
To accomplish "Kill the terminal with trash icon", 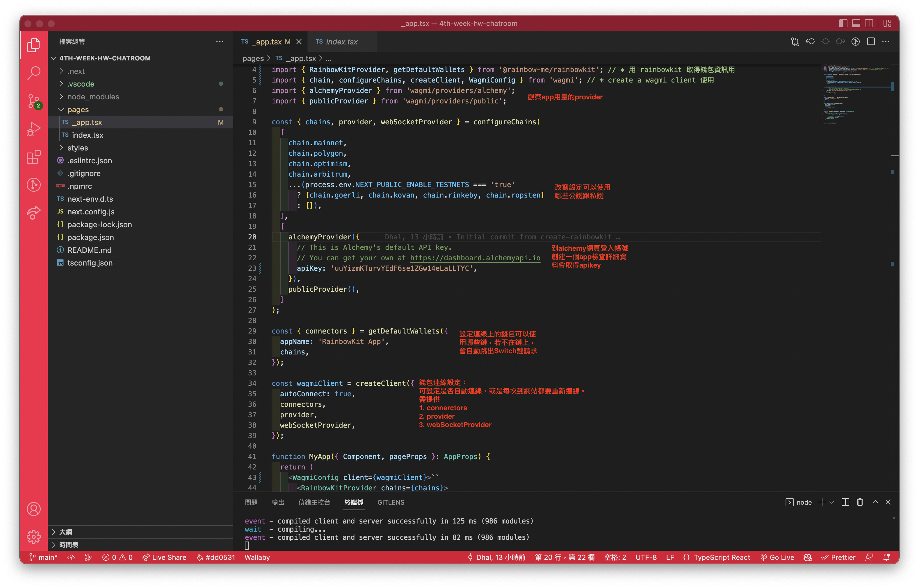I will coord(860,502).
